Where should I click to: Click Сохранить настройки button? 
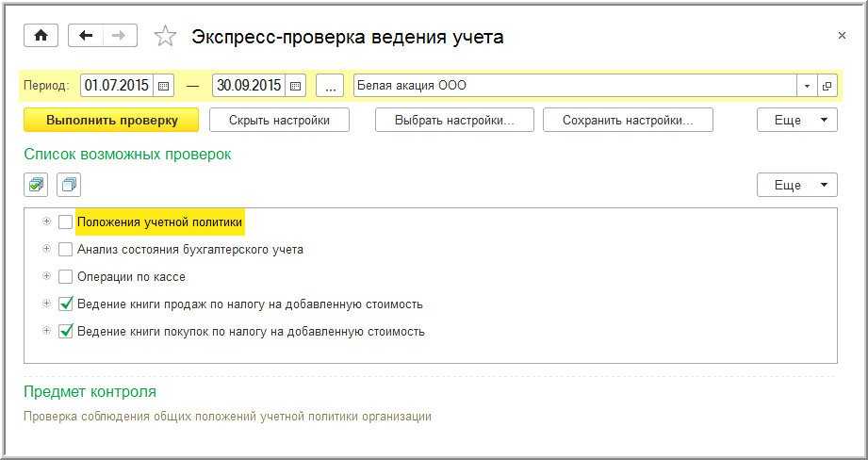click(628, 120)
